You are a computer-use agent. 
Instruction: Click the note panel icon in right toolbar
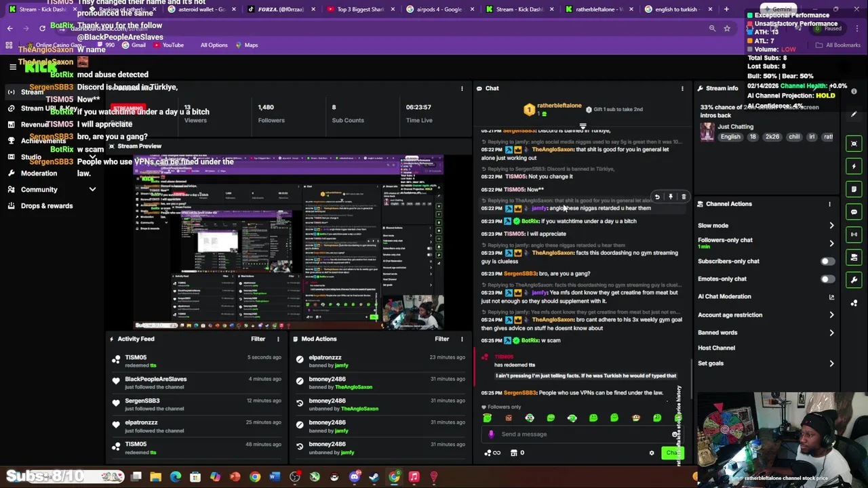pos(854,189)
